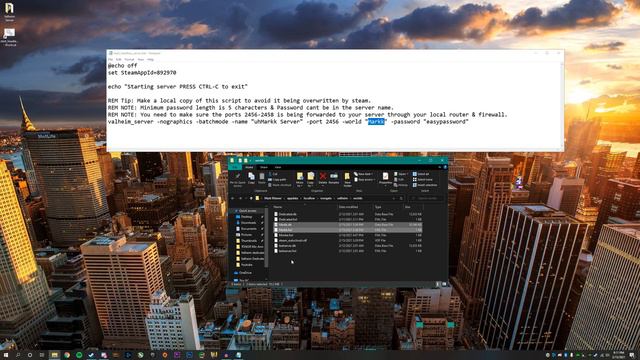Open Spotify from the taskbar

(79, 355)
